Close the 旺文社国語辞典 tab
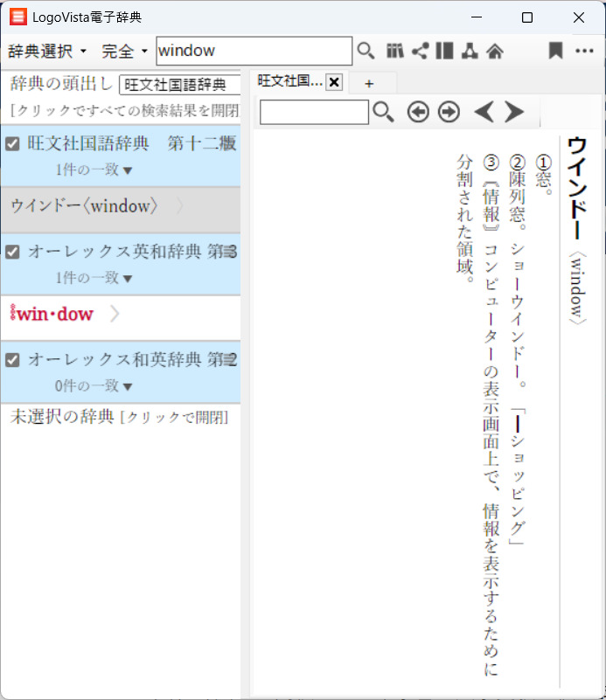Image resolution: width=606 pixels, height=700 pixels. click(x=333, y=83)
